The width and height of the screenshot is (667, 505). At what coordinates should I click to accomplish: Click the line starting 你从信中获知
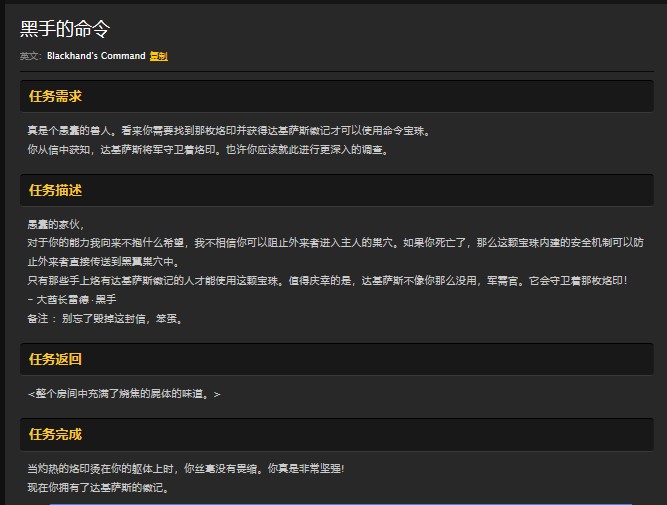[207, 150]
